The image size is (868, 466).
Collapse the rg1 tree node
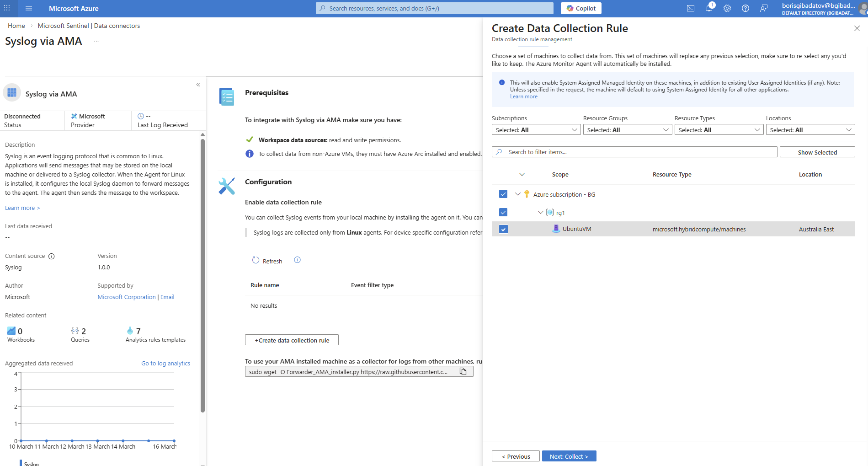tap(540, 212)
